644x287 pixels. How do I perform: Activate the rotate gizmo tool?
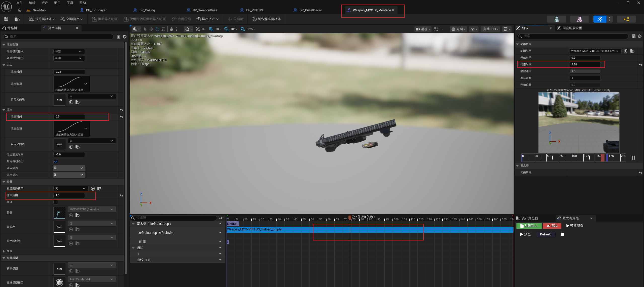click(157, 29)
